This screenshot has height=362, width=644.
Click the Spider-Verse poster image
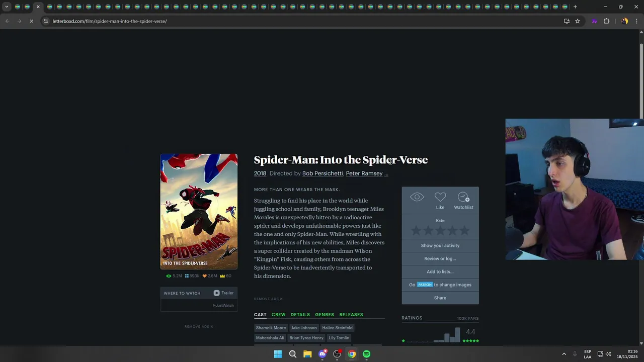(199, 212)
